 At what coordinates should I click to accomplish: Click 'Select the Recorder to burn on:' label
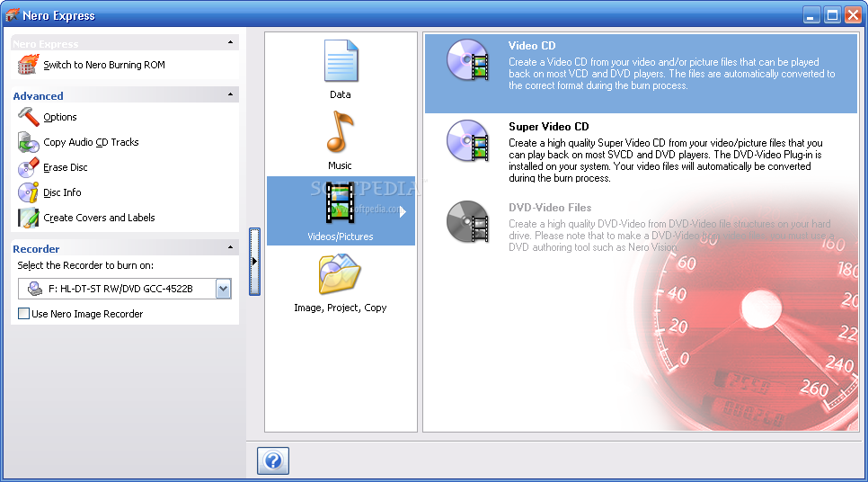85,265
